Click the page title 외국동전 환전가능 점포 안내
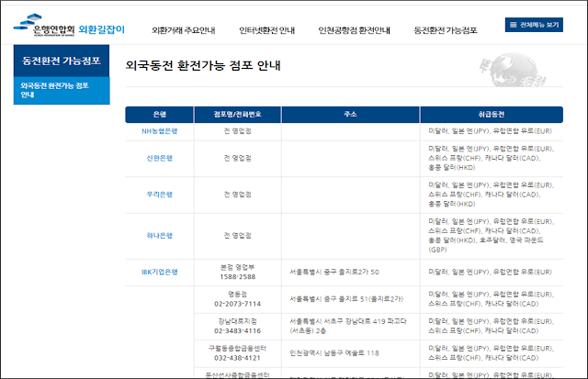Viewport: 588px width, 379px height. click(203, 65)
